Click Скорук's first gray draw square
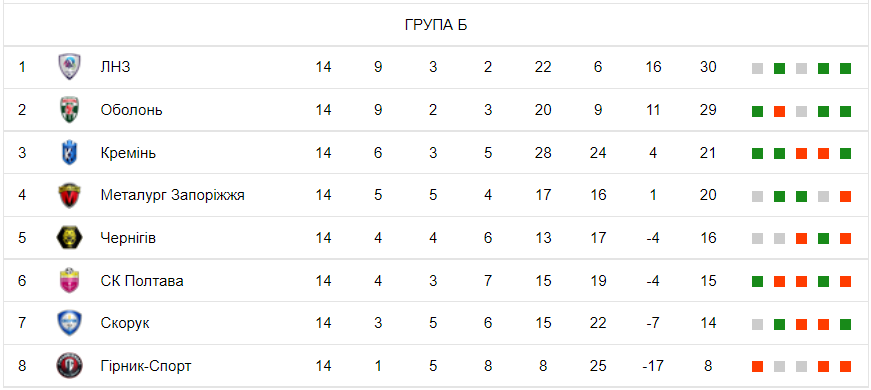Image resolution: width=871 pixels, height=390 pixels. (757, 324)
